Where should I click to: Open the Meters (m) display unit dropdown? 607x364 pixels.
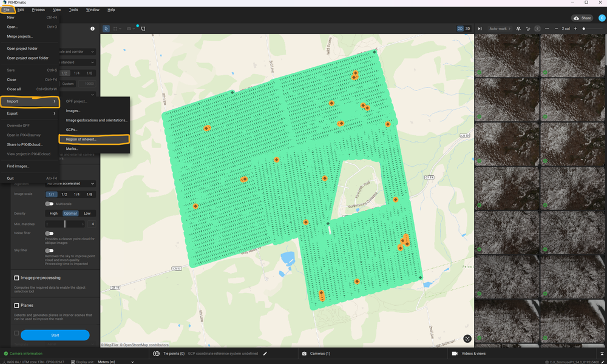point(116,362)
